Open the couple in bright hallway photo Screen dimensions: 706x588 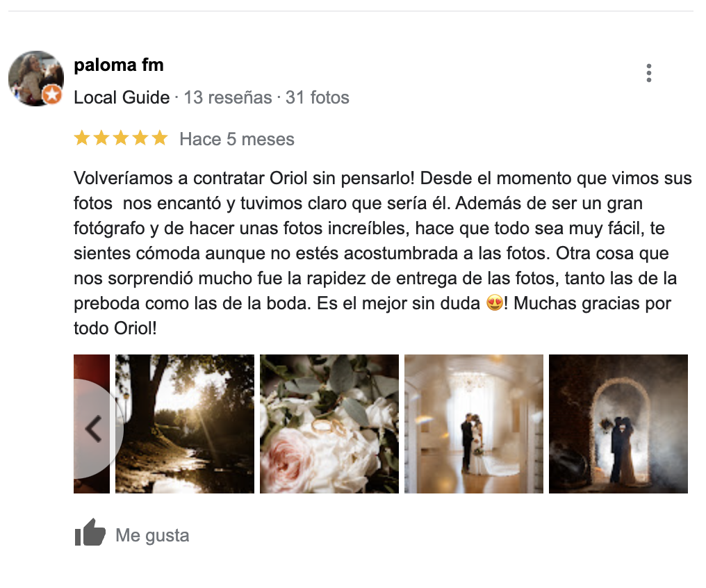[x=474, y=424]
